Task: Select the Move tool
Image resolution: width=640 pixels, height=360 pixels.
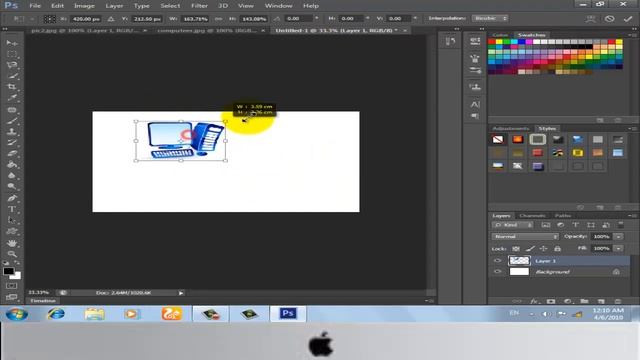Action: 11,43
